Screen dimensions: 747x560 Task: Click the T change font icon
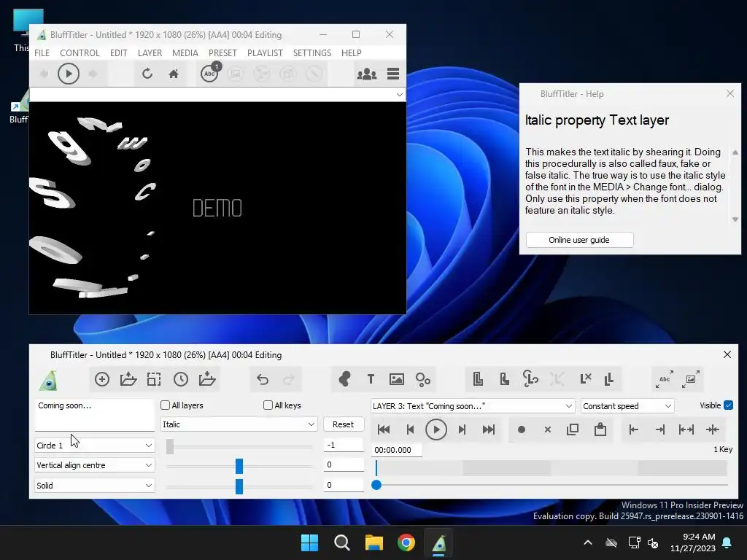point(371,379)
